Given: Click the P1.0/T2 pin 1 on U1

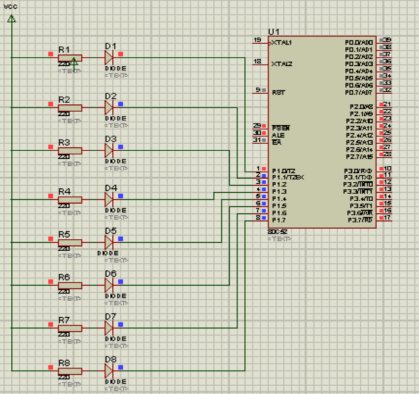Looking at the screenshot, I should [x=261, y=170].
